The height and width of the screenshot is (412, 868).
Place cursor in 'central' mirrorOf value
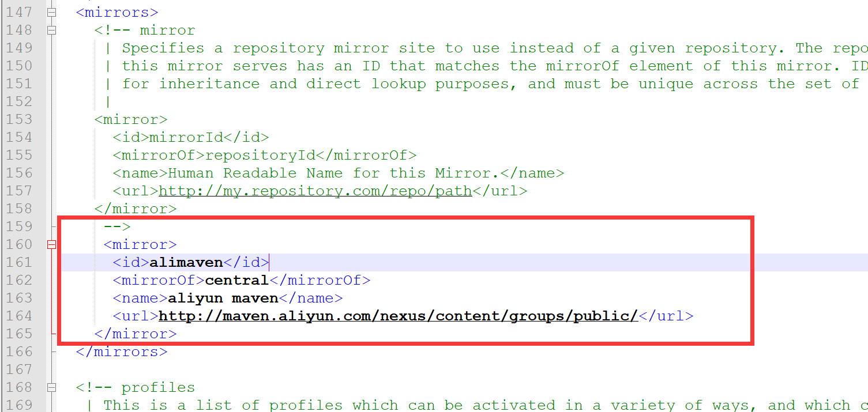point(237,280)
